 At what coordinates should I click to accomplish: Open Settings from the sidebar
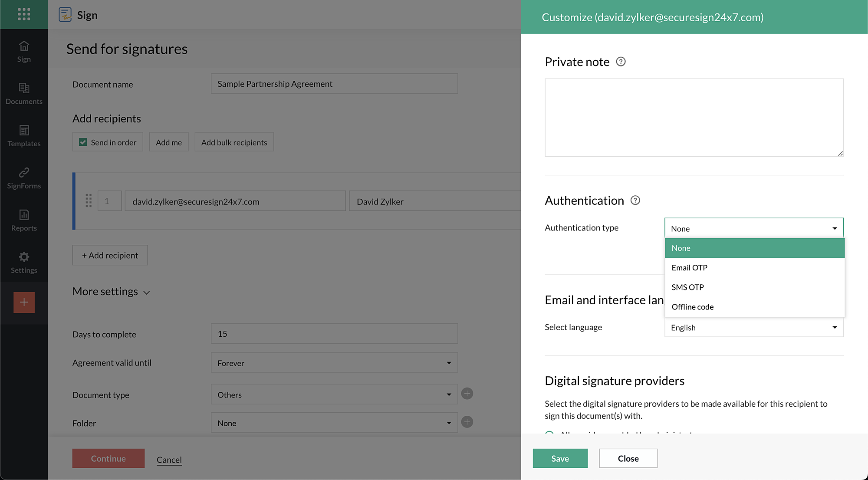click(24, 262)
